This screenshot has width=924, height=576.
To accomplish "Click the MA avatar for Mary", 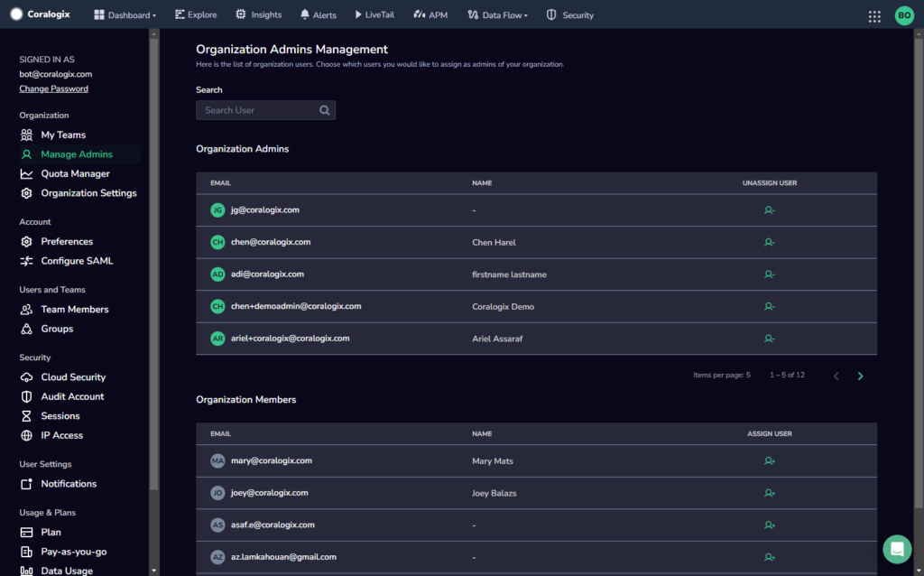I will click(217, 461).
